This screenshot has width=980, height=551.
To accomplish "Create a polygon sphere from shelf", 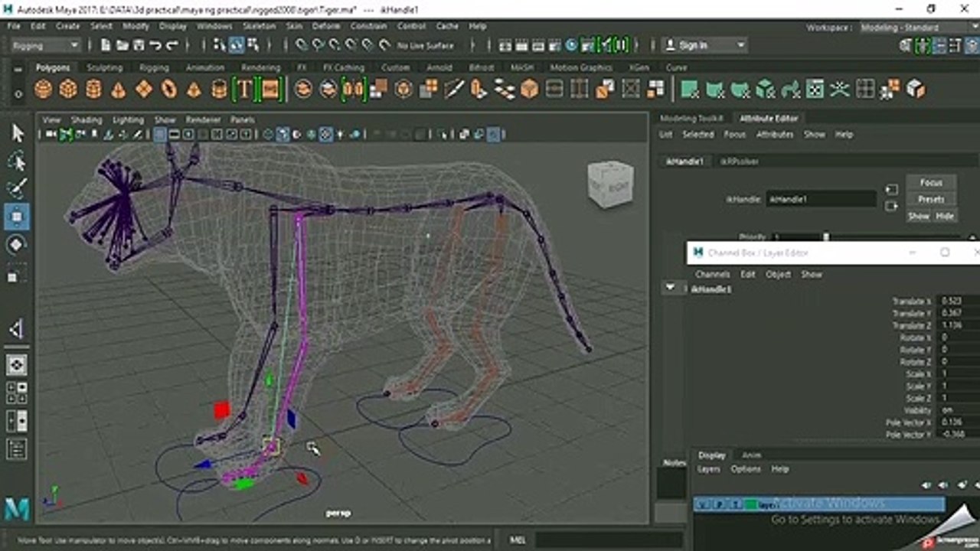I will point(44,90).
